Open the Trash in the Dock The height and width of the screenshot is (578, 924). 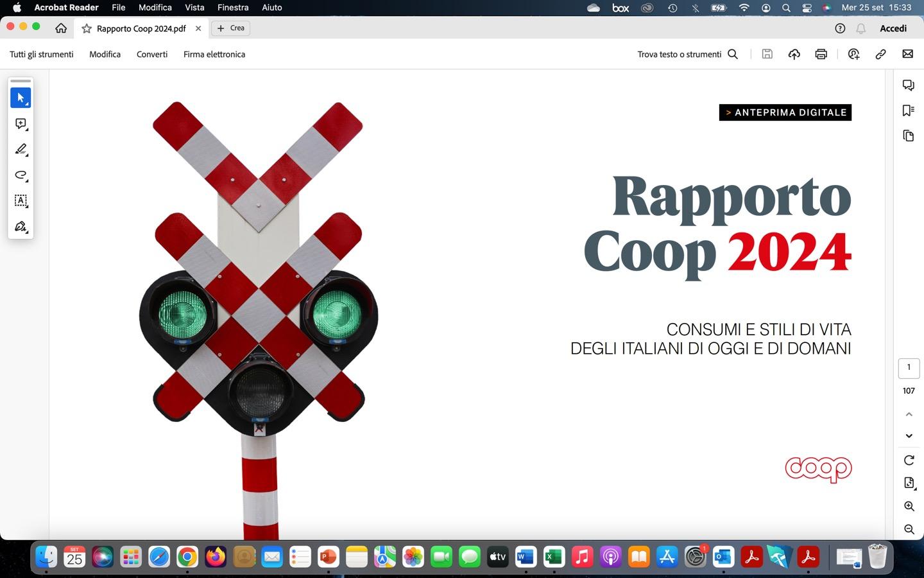click(x=877, y=557)
